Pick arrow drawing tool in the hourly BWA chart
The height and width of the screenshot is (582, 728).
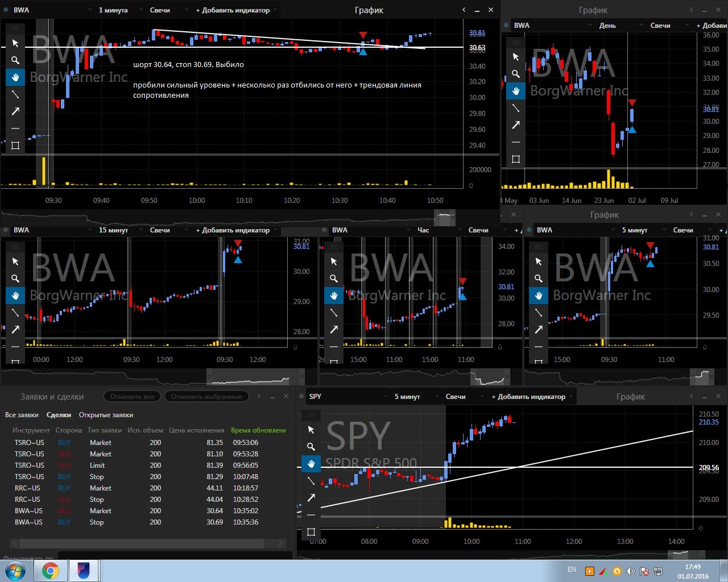pos(334,330)
